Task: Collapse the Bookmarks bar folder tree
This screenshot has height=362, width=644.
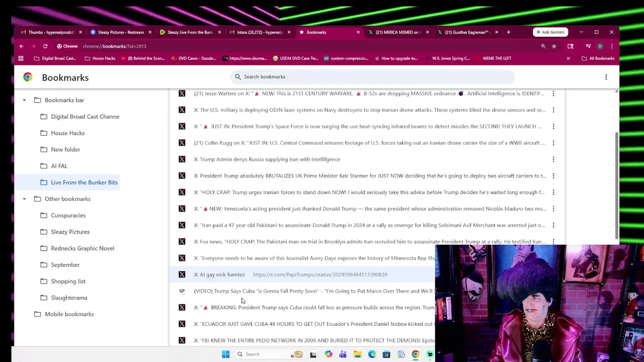Action: (24, 100)
